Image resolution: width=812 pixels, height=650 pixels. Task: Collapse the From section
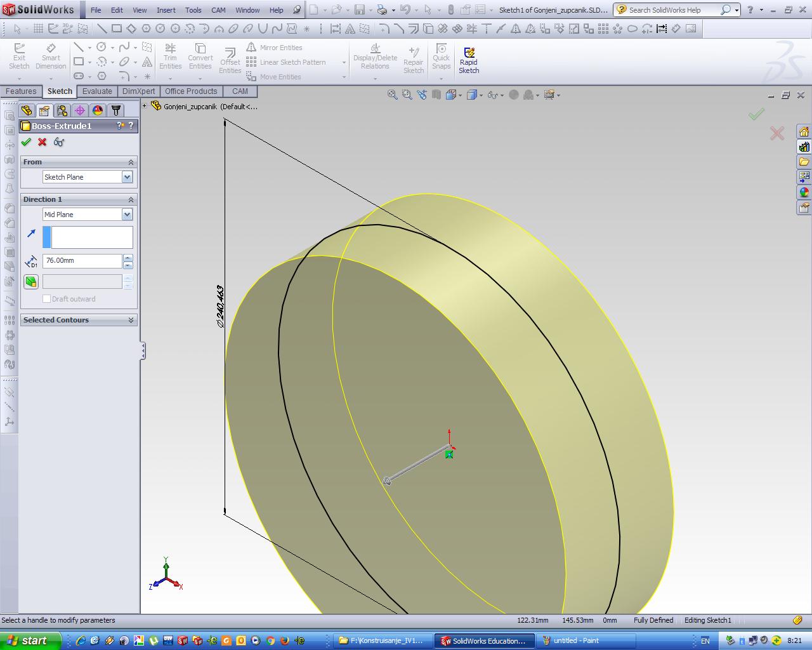[131, 162]
